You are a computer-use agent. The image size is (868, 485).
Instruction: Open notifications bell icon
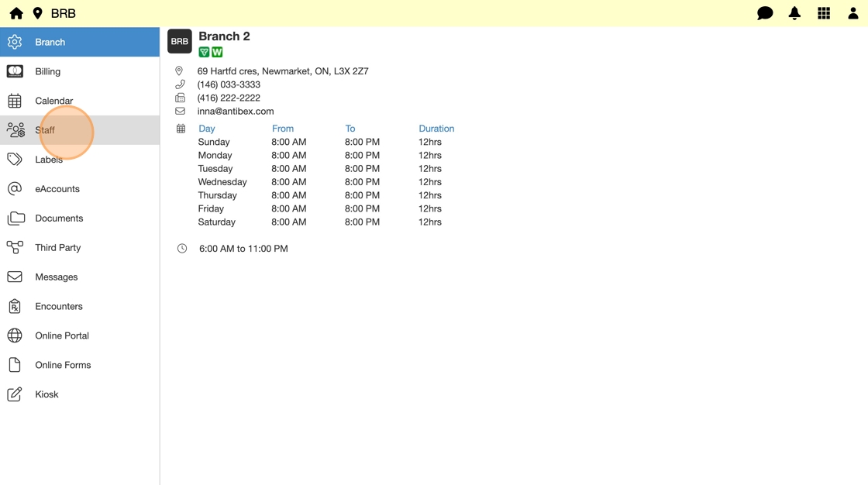(x=794, y=13)
